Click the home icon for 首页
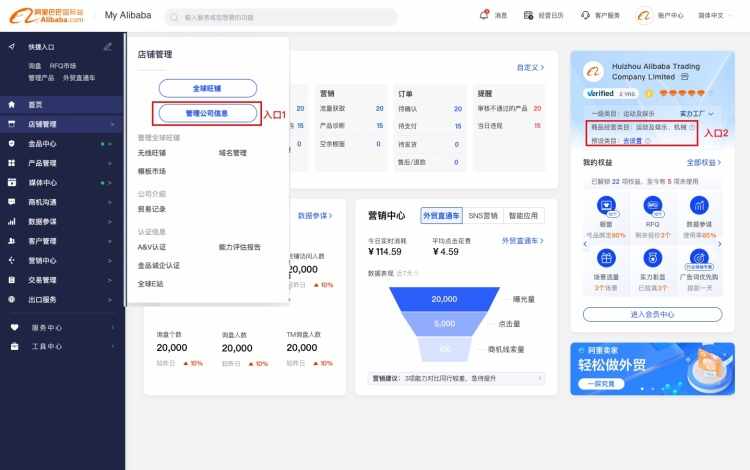750x470 pixels. 12,104
